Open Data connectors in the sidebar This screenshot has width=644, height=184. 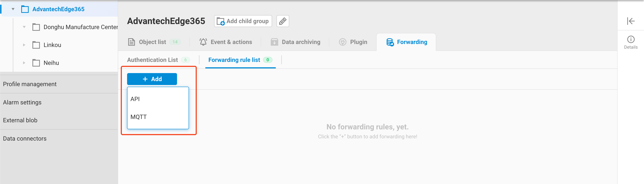pos(25,138)
